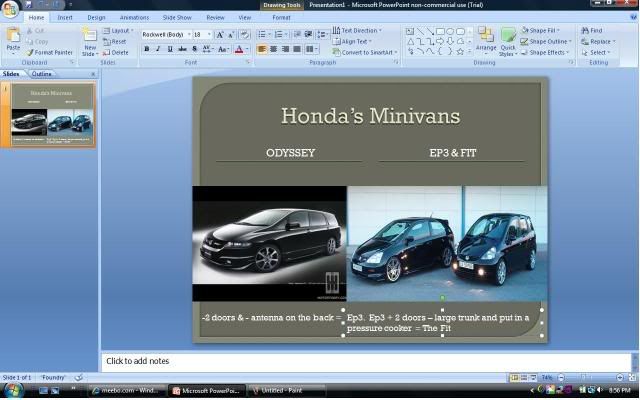Viewport: 640px width, 400px height.
Task: Toggle Align Text Right
Action: [x=285, y=49]
